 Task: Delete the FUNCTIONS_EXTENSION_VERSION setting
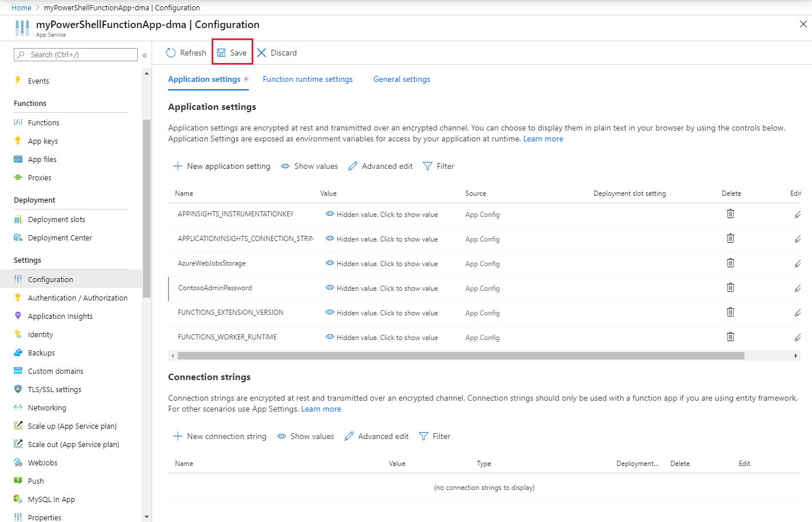pyautogui.click(x=730, y=312)
